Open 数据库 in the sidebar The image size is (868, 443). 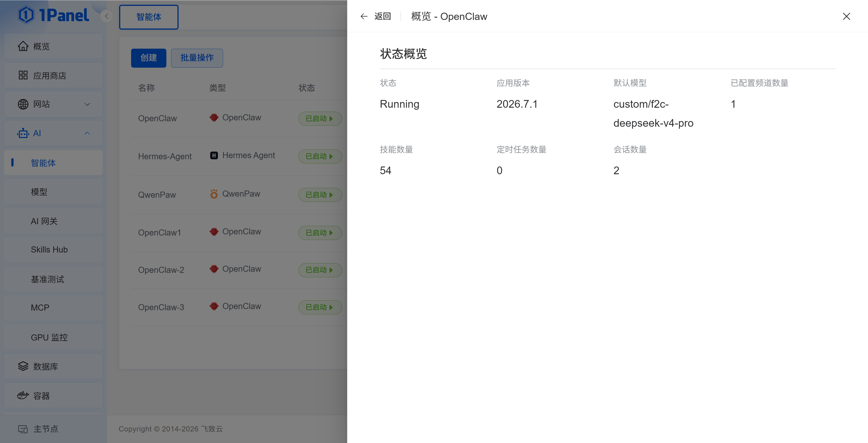pyautogui.click(x=53, y=366)
